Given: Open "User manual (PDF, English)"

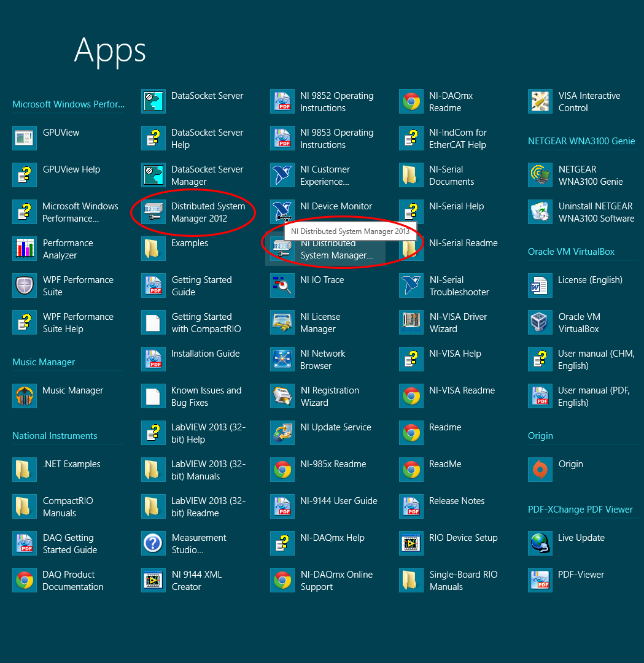Looking at the screenshot, I should (x=580, y=396).
